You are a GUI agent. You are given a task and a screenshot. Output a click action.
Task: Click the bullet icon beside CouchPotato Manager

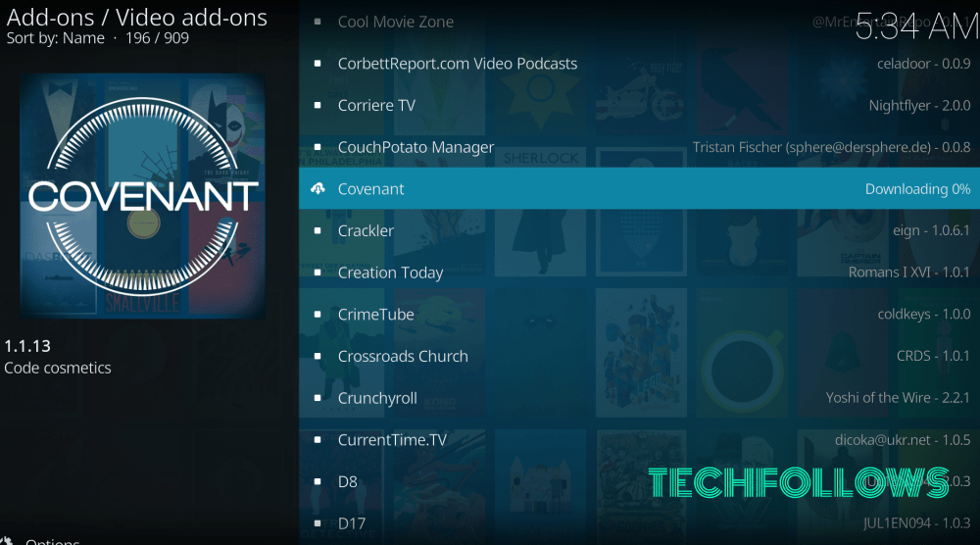coord(318,147)
